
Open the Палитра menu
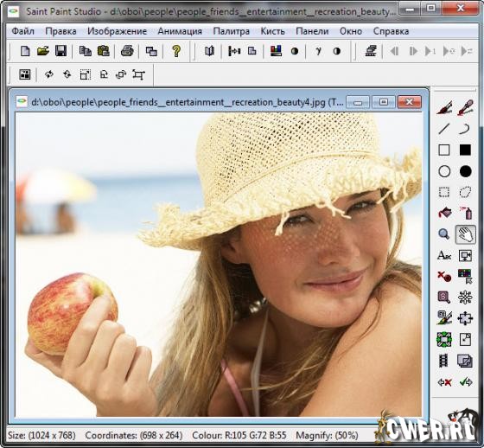click(x=232, y=31)
